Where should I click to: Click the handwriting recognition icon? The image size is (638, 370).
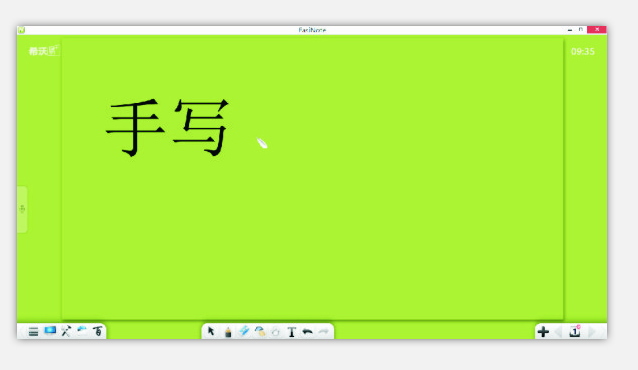98,331
